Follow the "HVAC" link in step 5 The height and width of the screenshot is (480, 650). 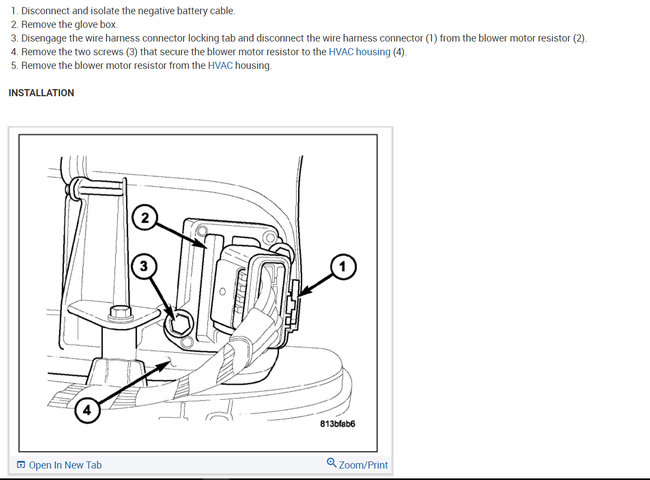(220, 65)
